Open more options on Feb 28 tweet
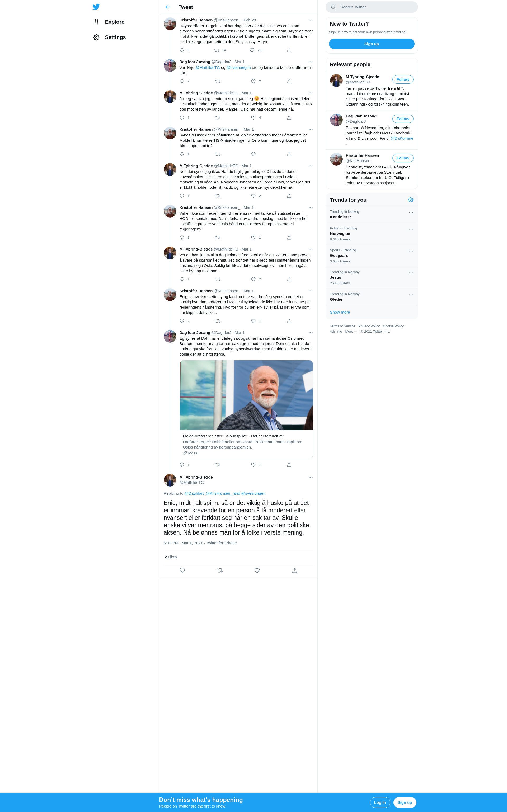Image resolution: width=507 pixels, height=812 pixels. tap(311, 20)
